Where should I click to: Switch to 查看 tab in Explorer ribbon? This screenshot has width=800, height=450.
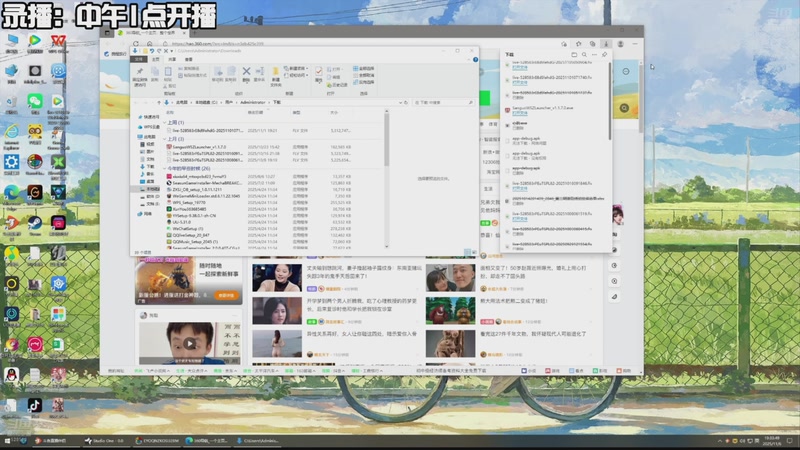click(x=188, y=59)
